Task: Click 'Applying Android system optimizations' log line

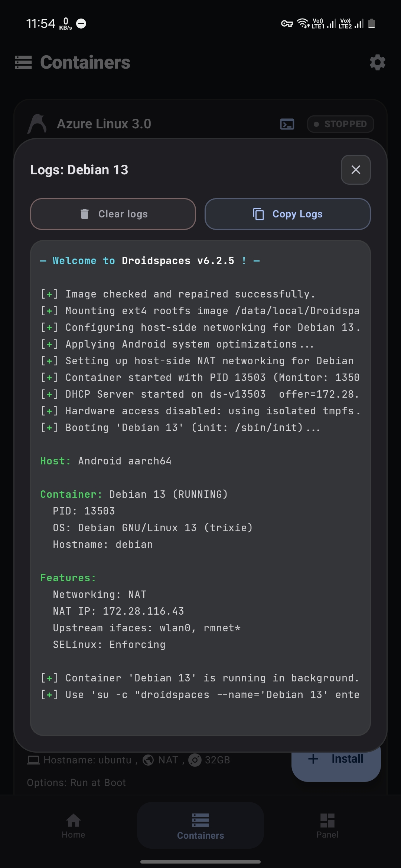Action: click(177, 344)
